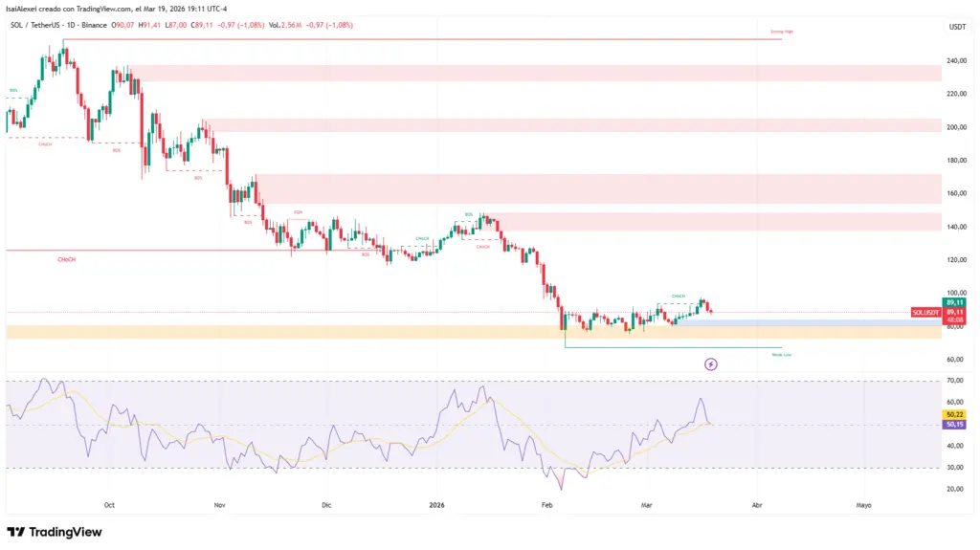Click the purple 50,15 RSI value label
The image size is (980, 550).
(954, 424)
